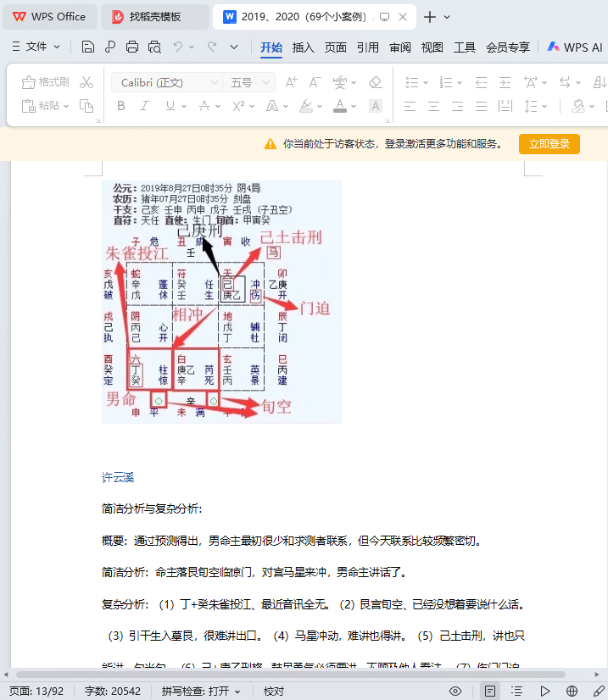Viewport: 608px width, 700px height.
Task: Click the Export to PDF icon
Action: pyautogui.click(x=110, y=47)
